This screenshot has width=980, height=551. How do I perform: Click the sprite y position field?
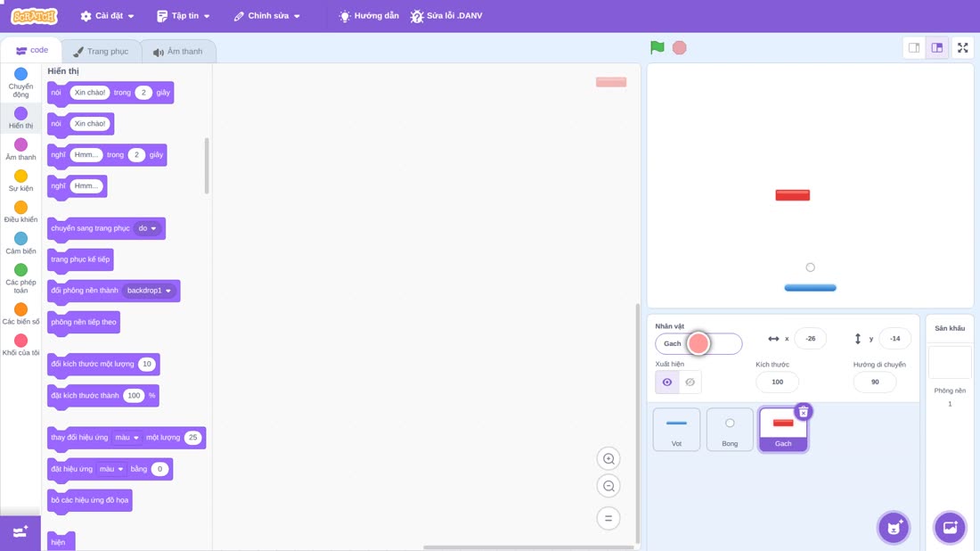895,338
